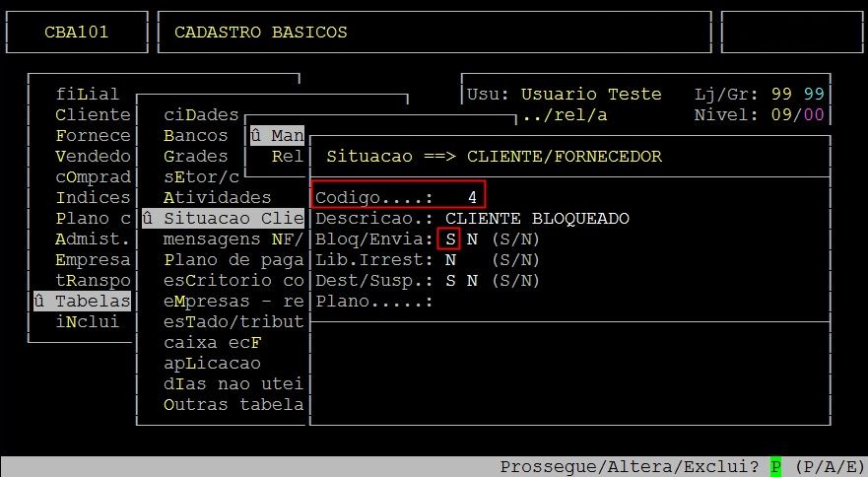The image size is (868, 477).
Task: Click the Plano field label
Action: [373, 302]
